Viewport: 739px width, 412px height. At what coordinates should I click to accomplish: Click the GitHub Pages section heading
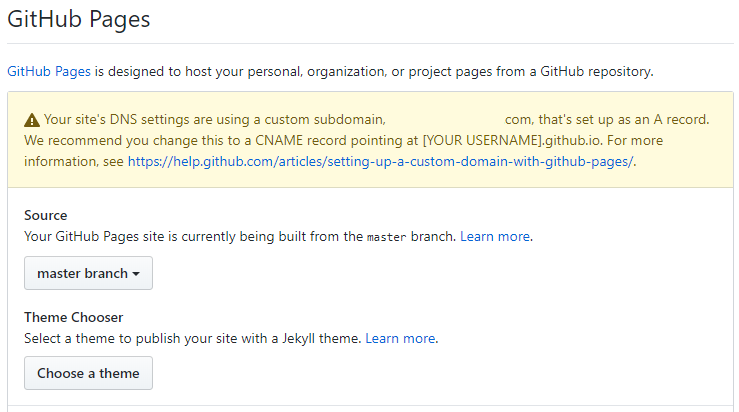(79, 19)
